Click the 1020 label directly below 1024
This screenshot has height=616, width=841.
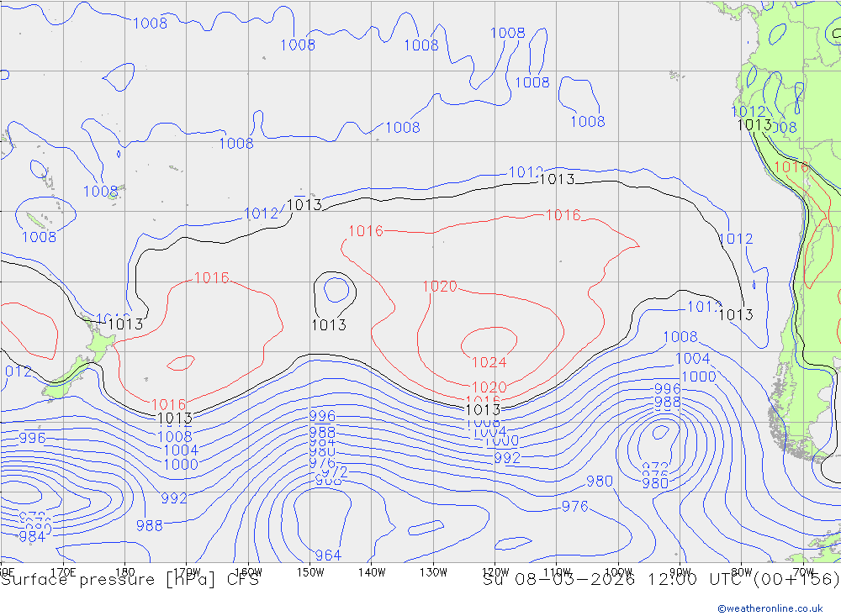pos(489,387)
